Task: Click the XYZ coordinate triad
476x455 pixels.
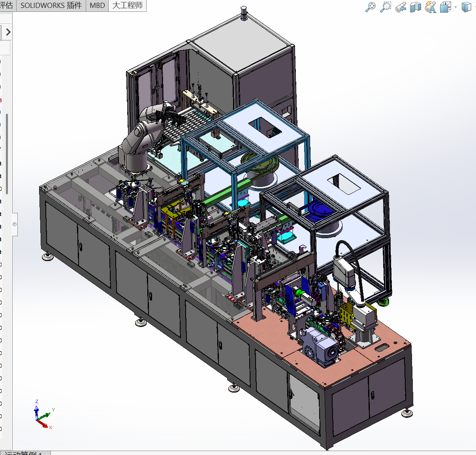Action: (x=43, y=415)
